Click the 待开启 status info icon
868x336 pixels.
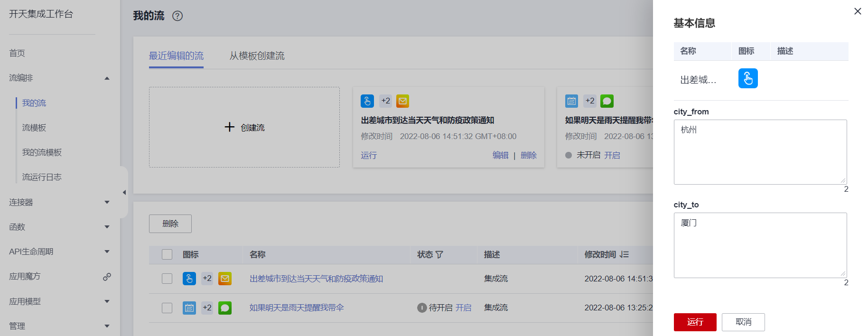pyautogui.click(x=422, y=308)
